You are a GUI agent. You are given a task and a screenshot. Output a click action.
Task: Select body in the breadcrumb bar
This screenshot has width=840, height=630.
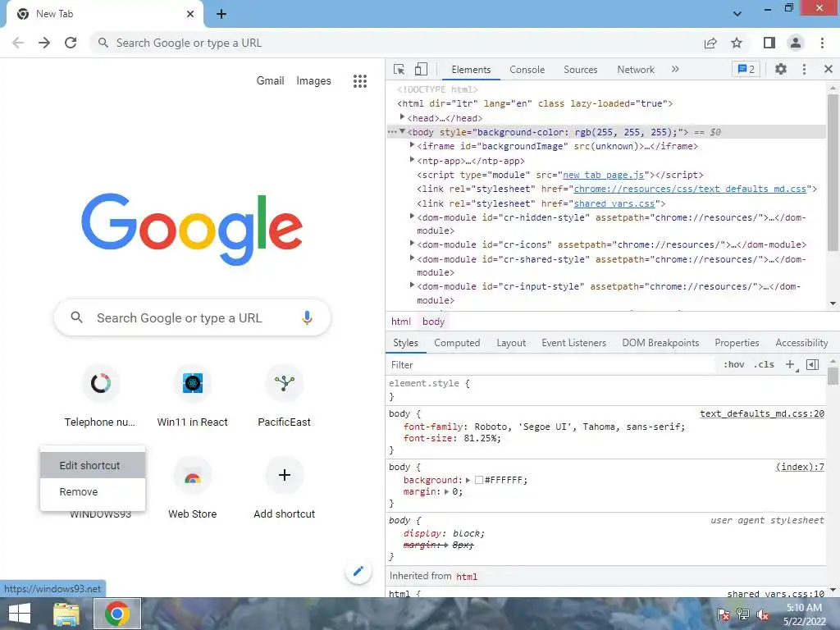point(433,322)
